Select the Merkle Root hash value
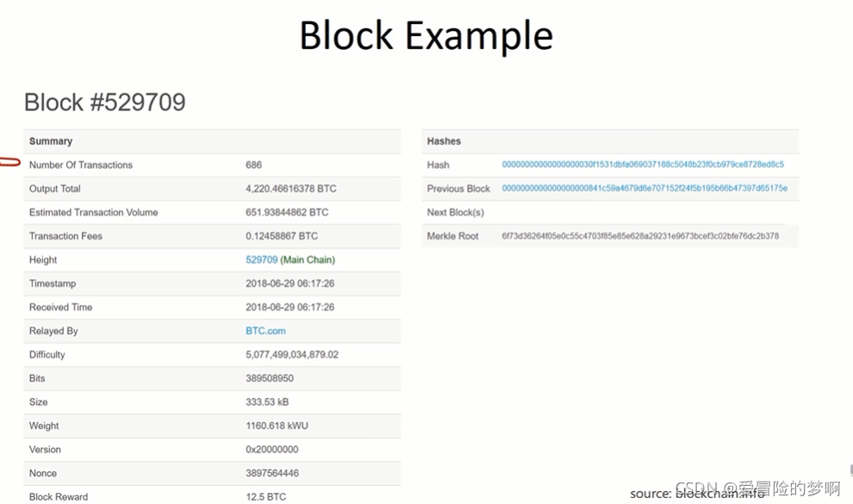 (x=639, y=236)
